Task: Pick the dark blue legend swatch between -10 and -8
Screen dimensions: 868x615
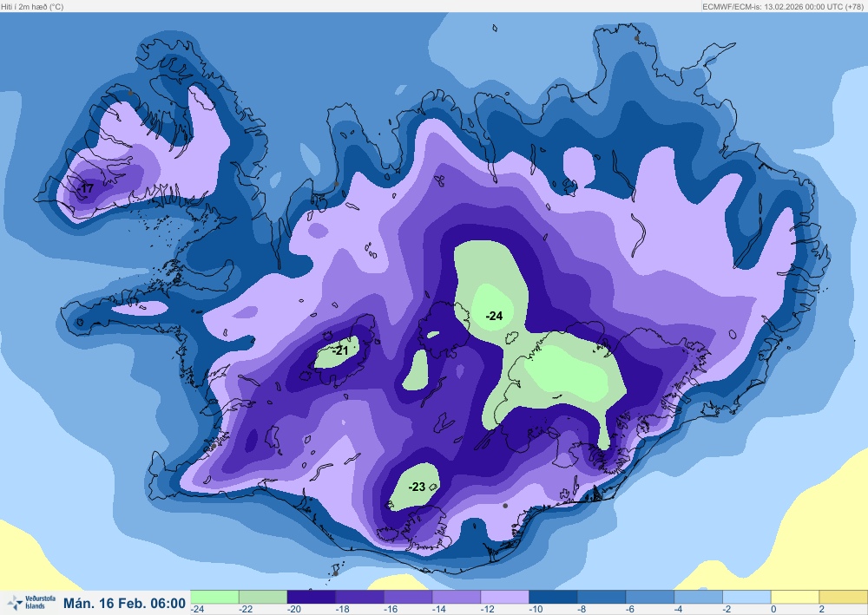Action: coord(553,597)
